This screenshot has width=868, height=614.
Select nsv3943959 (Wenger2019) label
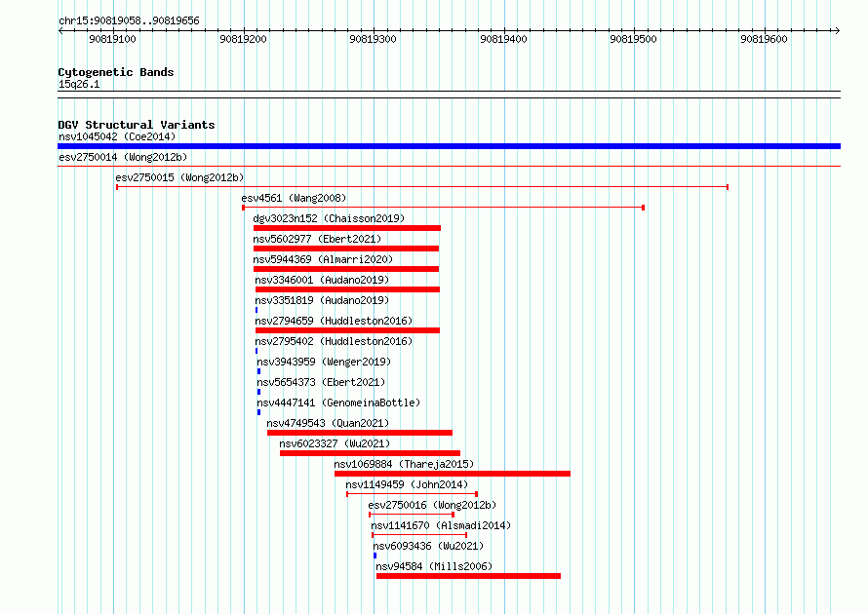pyautogui.click(x=324, y=362)
